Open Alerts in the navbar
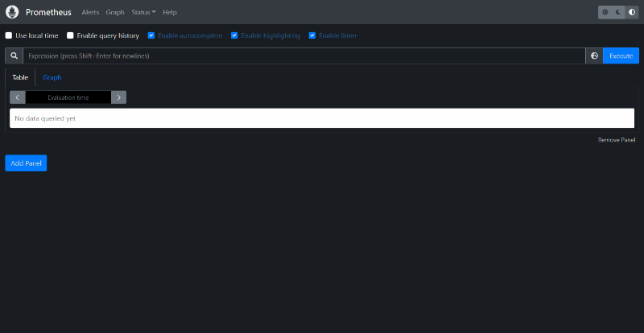The width and height of the screenshot is (644, 333). click(90, 12)
